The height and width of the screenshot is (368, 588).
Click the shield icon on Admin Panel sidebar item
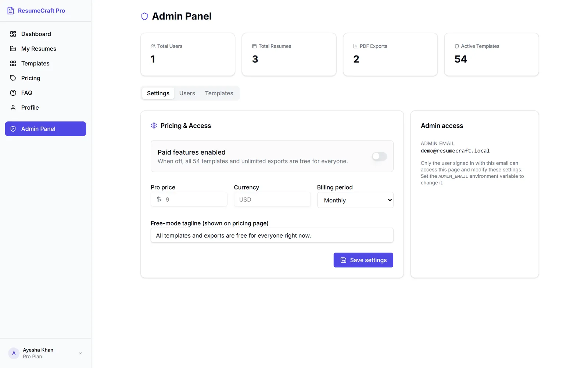[13, 129]
